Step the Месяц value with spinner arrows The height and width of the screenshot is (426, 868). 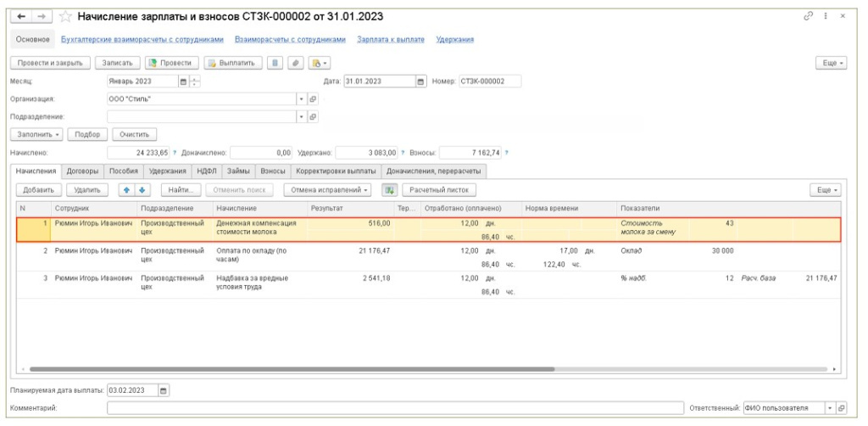click(194, 81)
